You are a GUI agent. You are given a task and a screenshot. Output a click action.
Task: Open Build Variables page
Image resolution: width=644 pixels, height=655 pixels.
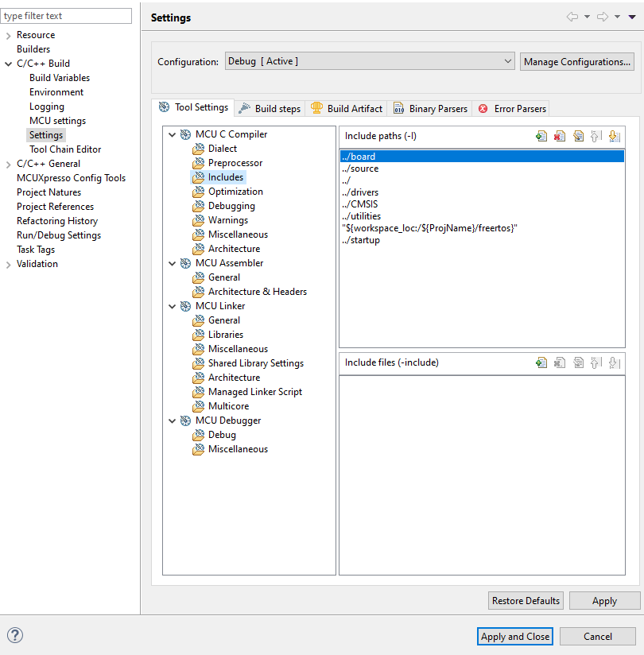coord(60,78)
